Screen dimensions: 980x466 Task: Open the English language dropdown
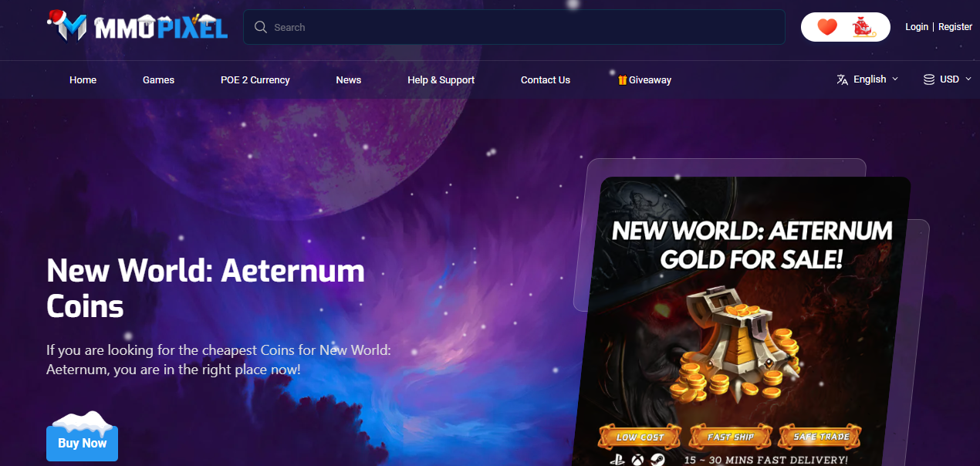pyautogui.click(x=868, y=79)
